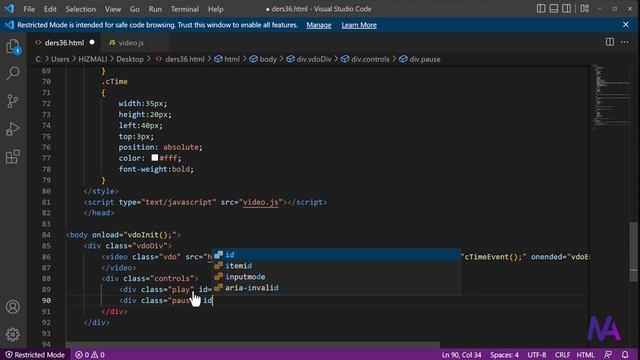Open the HIZMALI breadcrumb folder

click(x=93, y=59)
